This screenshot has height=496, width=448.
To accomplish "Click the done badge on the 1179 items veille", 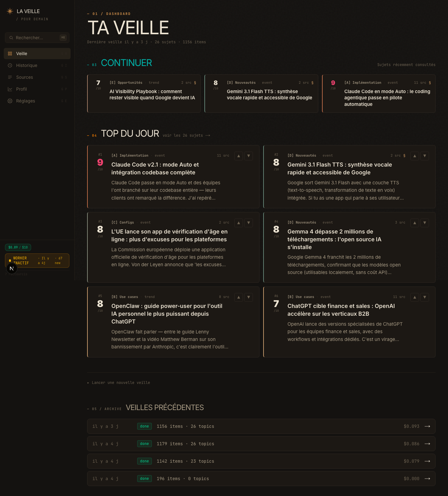I will [144, 444].
